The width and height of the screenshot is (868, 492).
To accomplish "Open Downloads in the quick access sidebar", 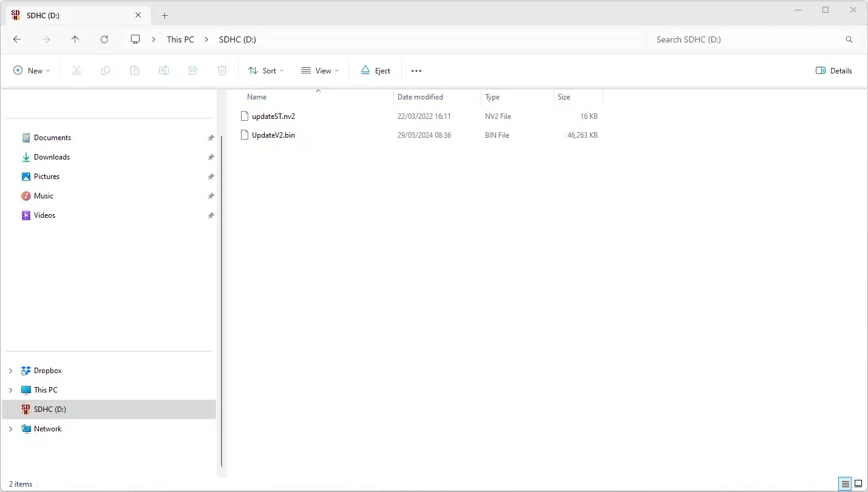I will point(52,157).
